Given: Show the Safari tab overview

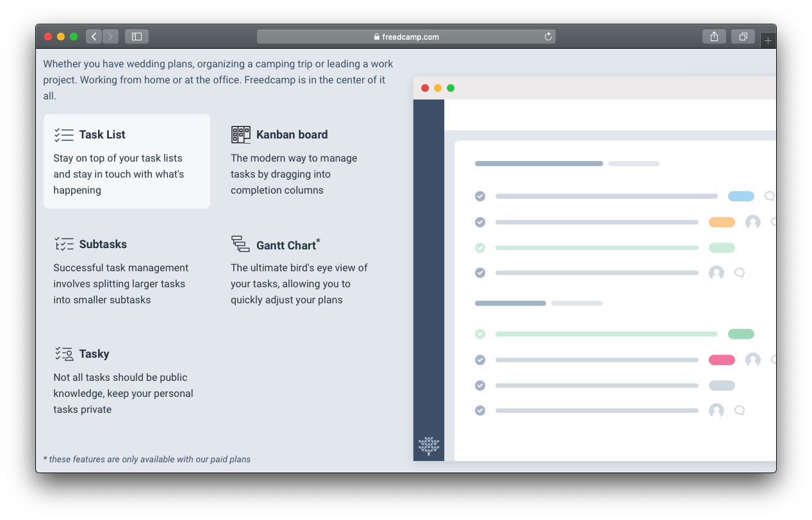Looking at the screenshot, I should (x=743, y=37).
